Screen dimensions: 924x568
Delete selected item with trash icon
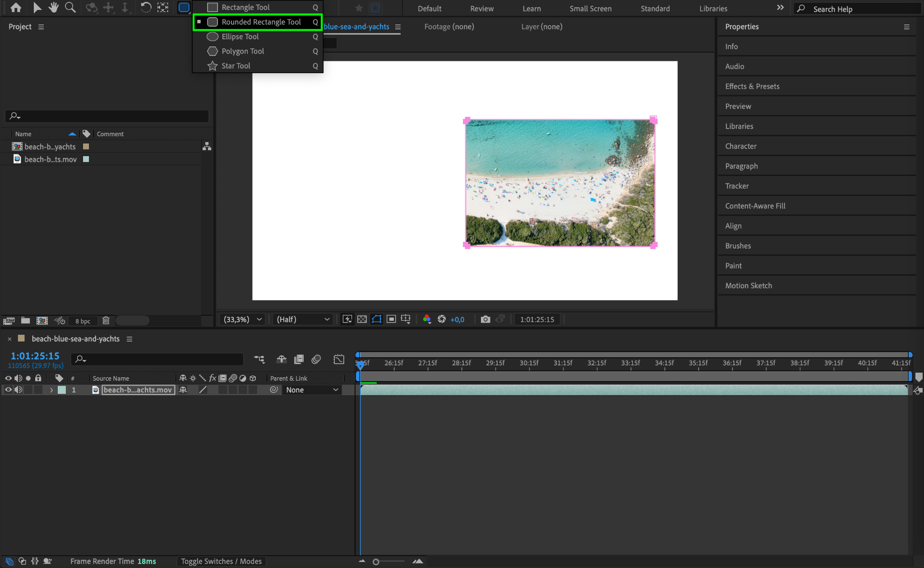point(106,321)
